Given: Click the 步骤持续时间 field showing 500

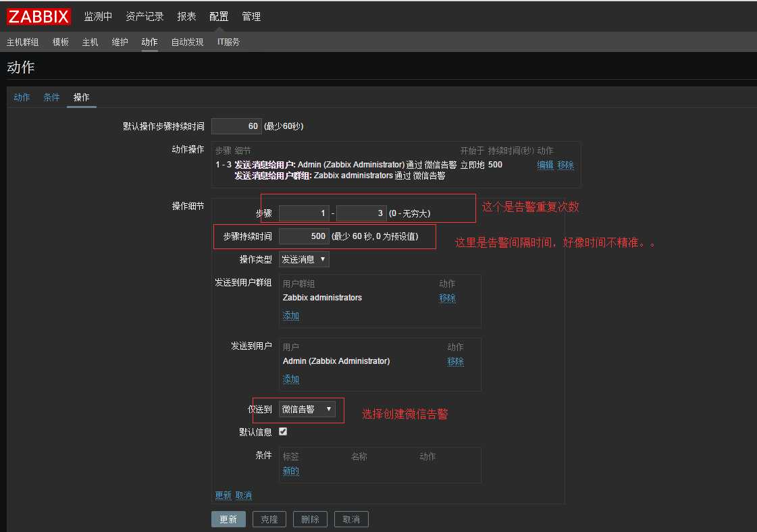Looking at the screenshot, I should coord(304,236).
